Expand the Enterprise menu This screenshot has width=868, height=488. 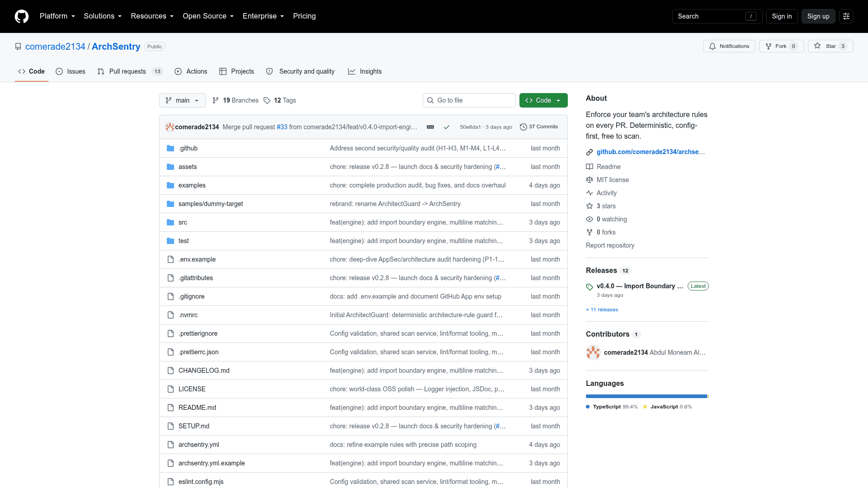click(x=263, y=16)
